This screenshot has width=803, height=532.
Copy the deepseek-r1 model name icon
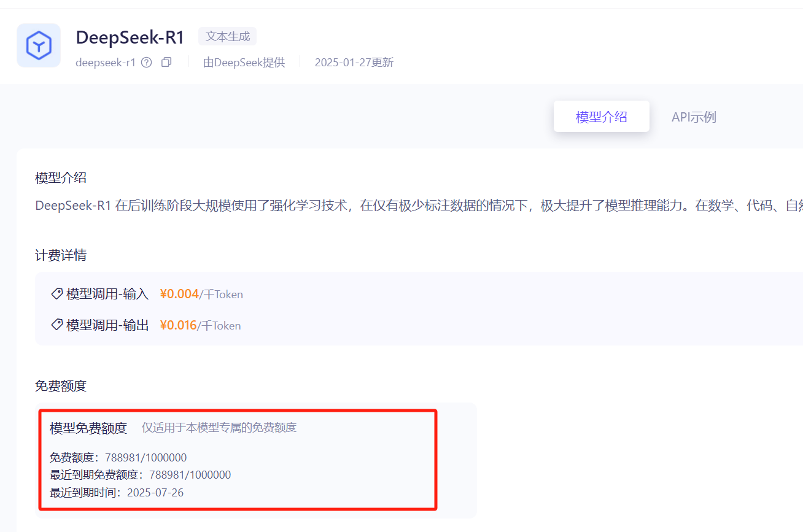coord(166,63)
